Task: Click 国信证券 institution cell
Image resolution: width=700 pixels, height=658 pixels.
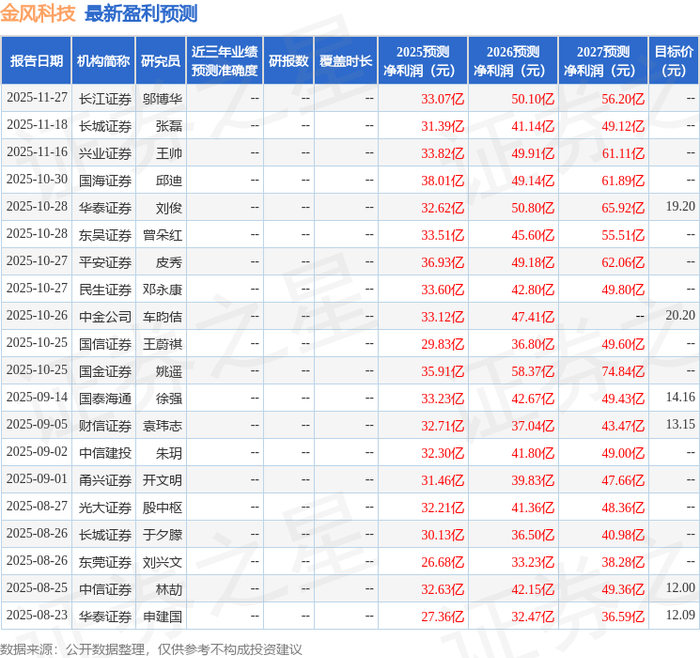Action: pyautogui.click(x=105, y=344)
